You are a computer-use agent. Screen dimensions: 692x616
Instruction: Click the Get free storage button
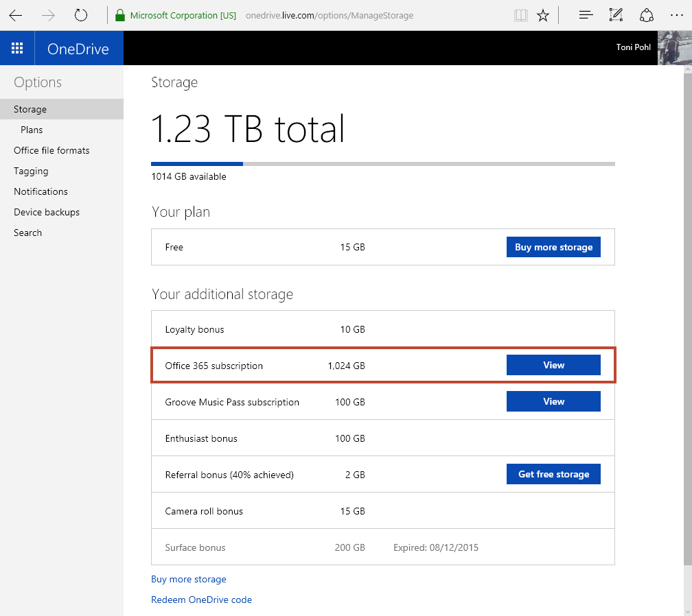(553, 474)
